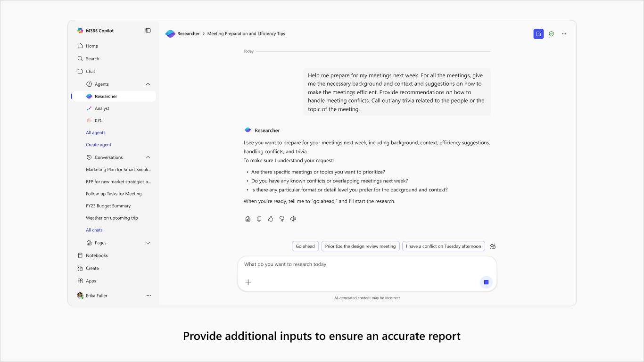The width and height of the screenshot is (644, 362).
Task: Collapse the Conversations section chevron
Action: point(148,157)
